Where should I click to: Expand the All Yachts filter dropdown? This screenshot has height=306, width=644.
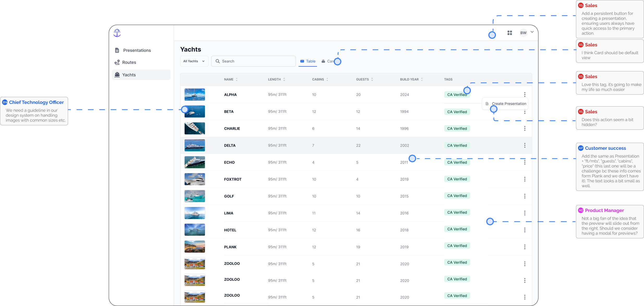[194, 61]
